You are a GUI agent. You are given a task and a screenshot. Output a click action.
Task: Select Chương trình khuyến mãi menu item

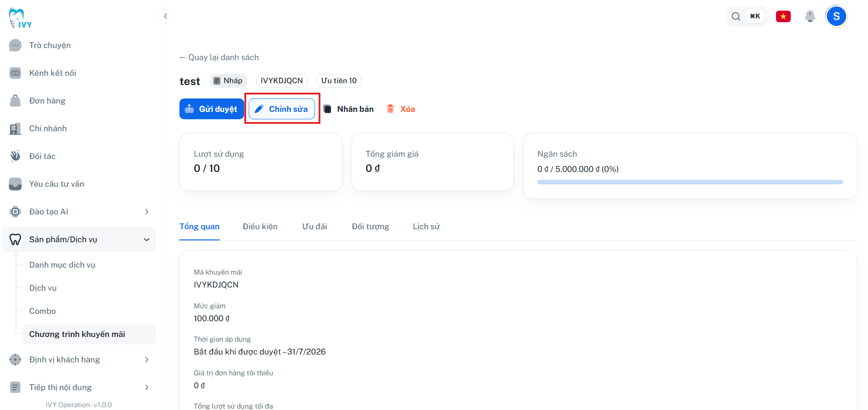[x=89, y=334]
